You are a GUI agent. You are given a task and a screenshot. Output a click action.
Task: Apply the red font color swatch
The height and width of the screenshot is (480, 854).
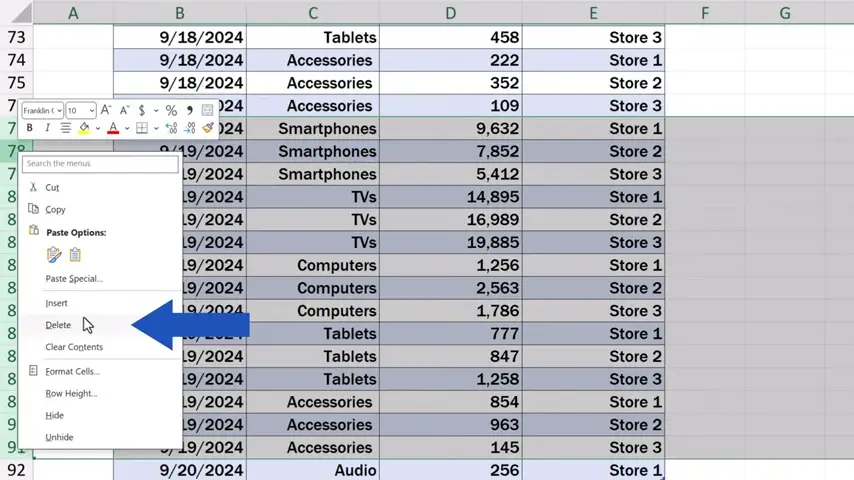113,128
